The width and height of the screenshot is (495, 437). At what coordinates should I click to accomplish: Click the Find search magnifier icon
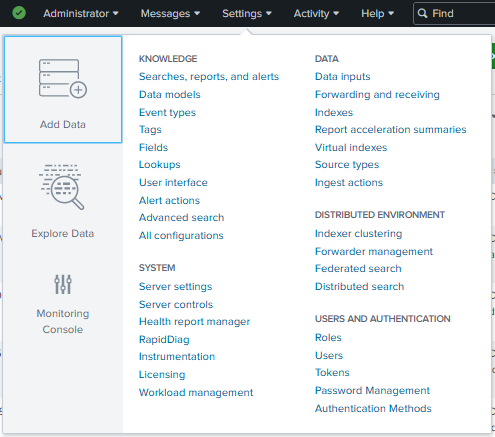click(422, 13)
